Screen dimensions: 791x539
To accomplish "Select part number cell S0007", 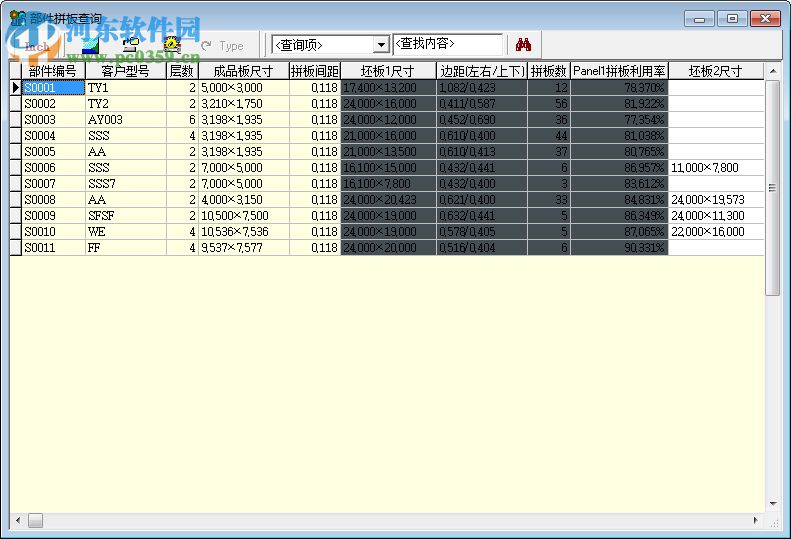I will (53, 184).
